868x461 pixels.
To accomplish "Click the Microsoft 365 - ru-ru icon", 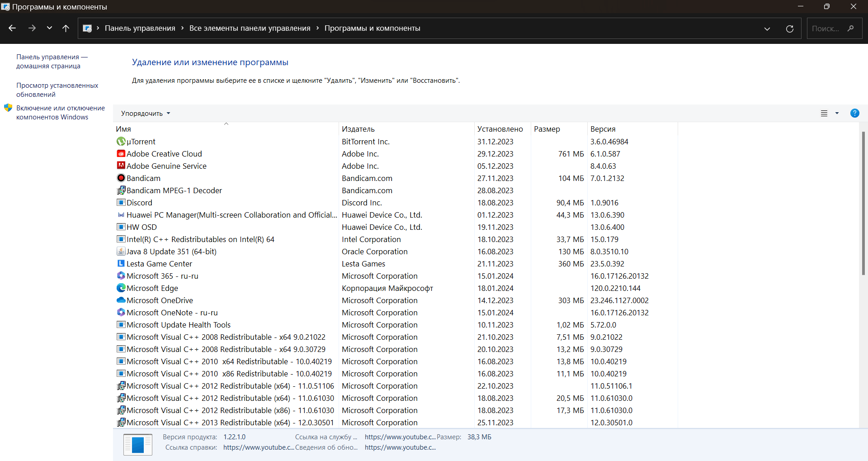I will [121, 276].
